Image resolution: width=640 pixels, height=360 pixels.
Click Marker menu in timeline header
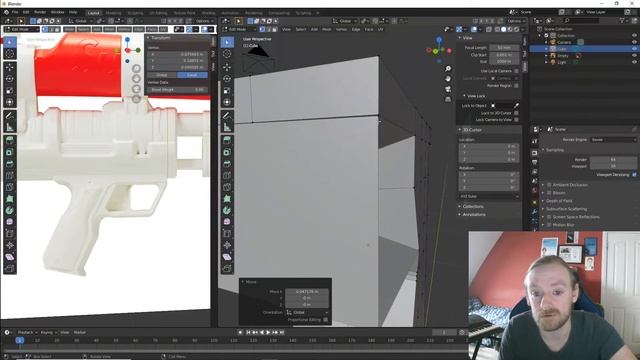(x=80, y=333)
